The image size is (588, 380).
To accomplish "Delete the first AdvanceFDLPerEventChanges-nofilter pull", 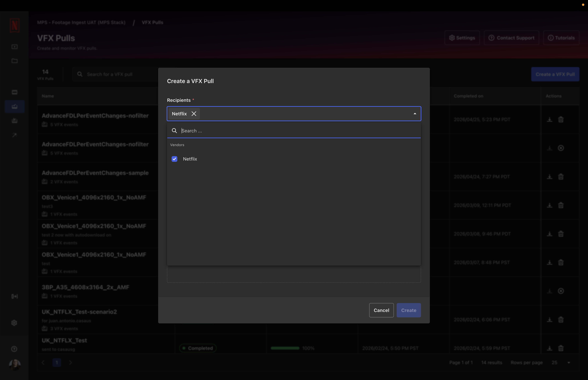I will (561, 119).
